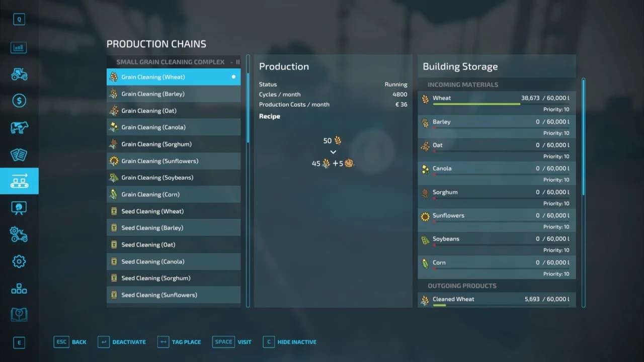
Task: Toggle active dot on Grain Cleaning (Wheat)
Action: (233, 77)
